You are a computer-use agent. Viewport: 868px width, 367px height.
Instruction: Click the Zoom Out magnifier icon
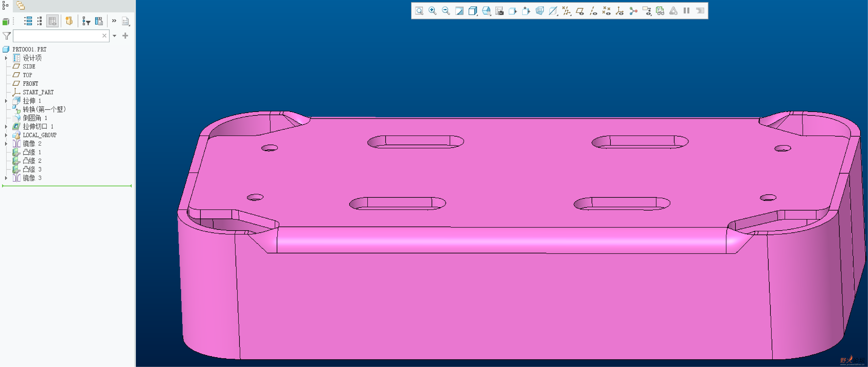coord(446,11)
